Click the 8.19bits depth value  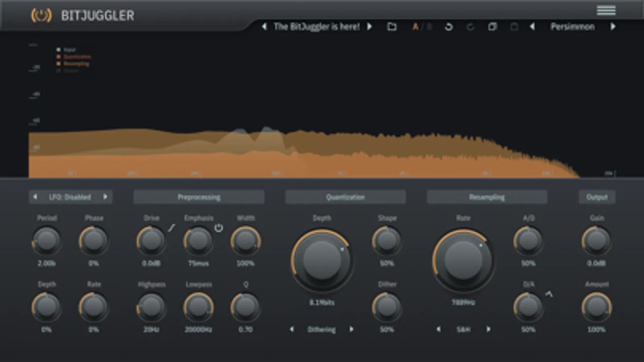tap(322, 302)
